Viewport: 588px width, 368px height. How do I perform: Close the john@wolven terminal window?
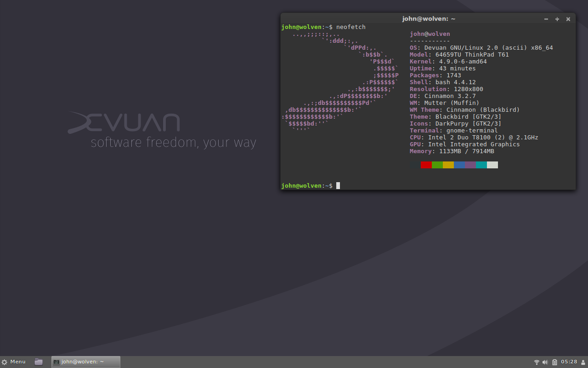coord(568,19)
